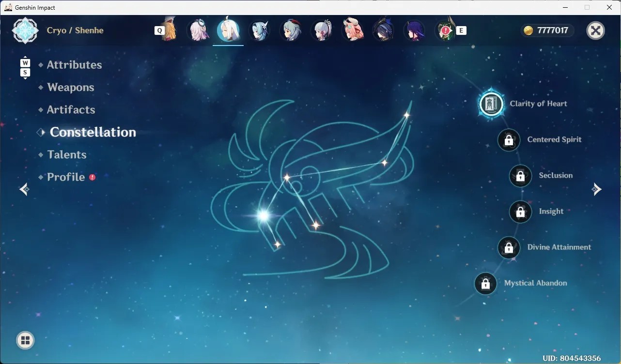The height and width of the screenshot is (364, 621).
Task: Open the locked Divine Attainment node
Action: click(509, 247)
